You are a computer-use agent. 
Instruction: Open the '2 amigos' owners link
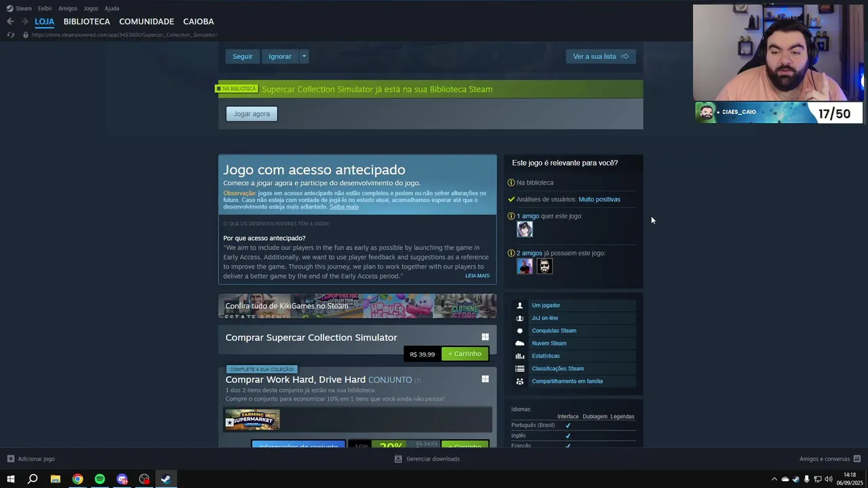coord(530,253)
